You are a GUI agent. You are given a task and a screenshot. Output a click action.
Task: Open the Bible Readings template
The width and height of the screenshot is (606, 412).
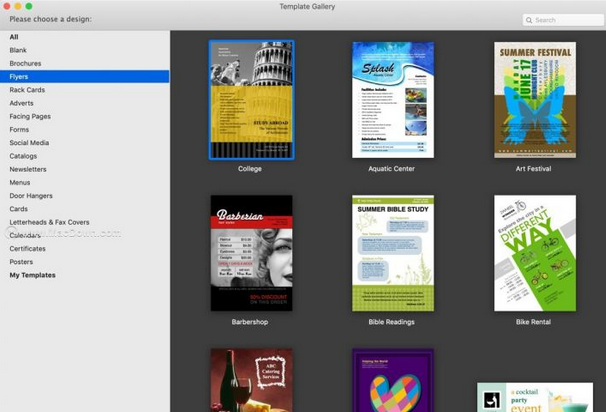(x=392, y=253)
